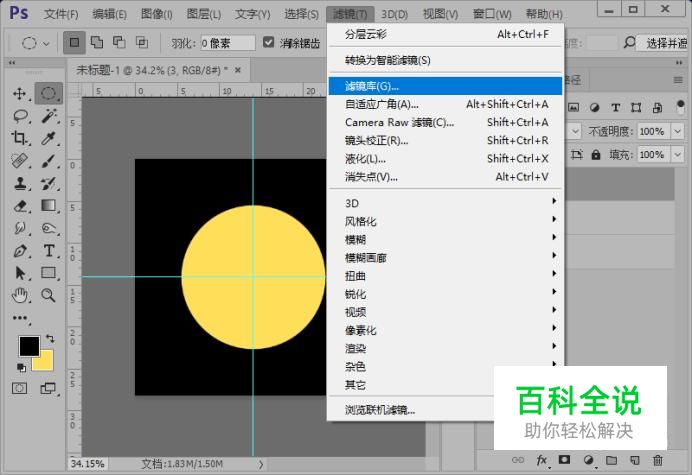Open the 图层(L) menu
This screenshot has width=692, height=475.
click(x=203, y=14)
